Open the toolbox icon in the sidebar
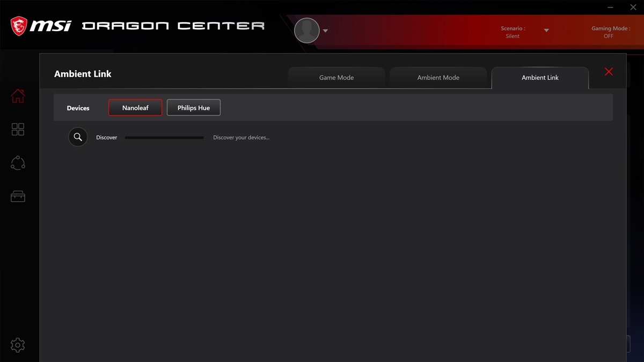The image size is (644, 362). point(18,196)
